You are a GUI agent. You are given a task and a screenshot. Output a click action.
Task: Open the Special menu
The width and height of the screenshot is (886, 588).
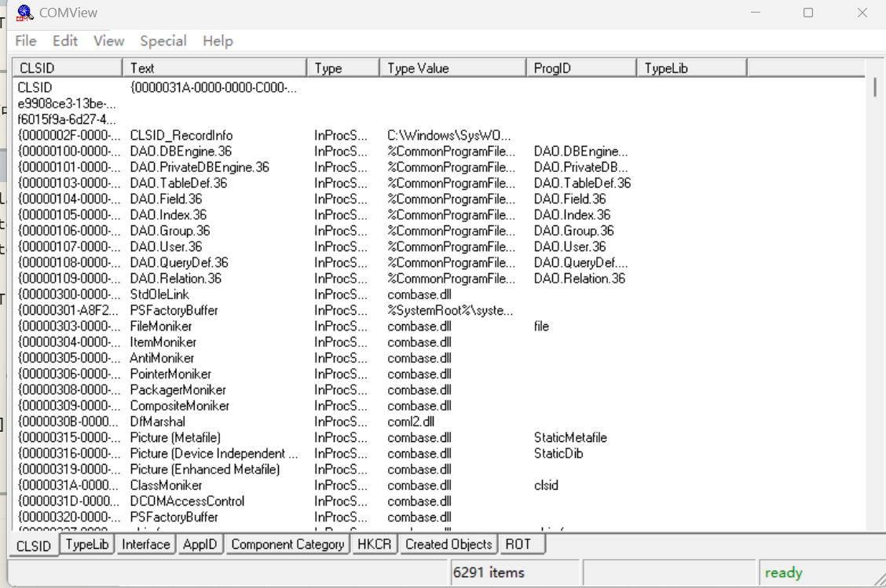163,41
